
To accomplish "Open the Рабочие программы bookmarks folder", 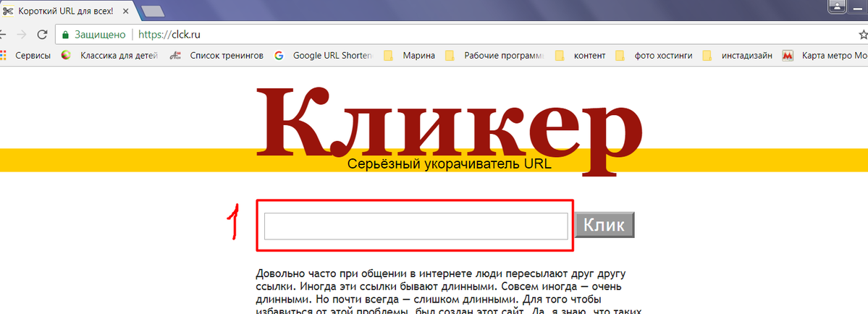I will click(x=495, y=55).
